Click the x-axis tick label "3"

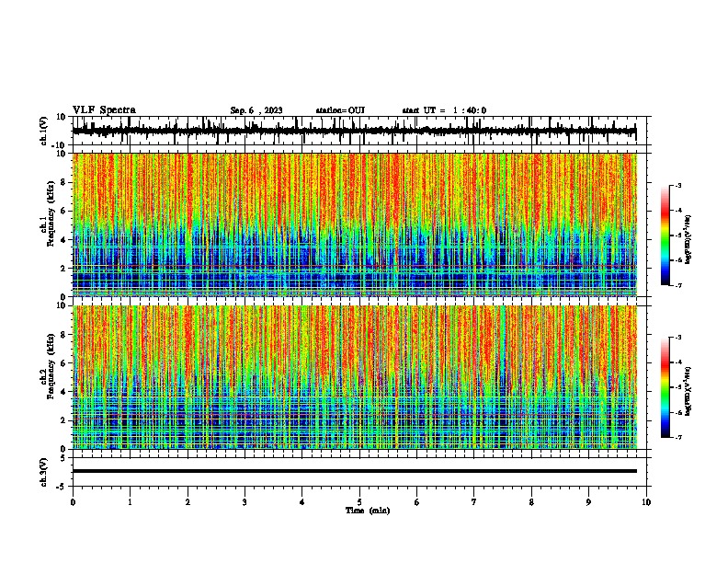coord(245,502)
